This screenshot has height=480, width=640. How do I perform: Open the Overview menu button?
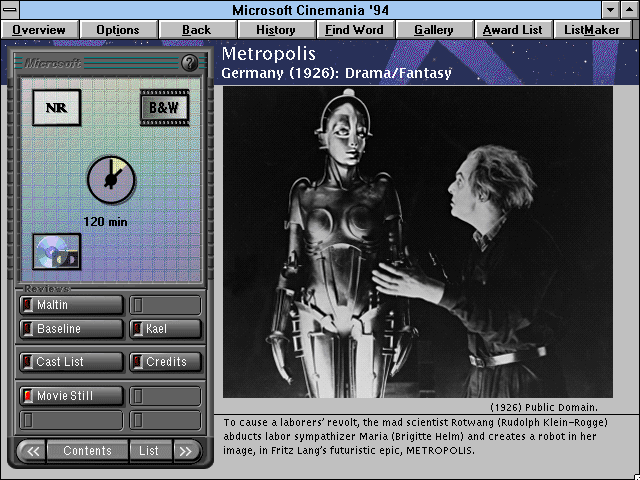[39, 30]
